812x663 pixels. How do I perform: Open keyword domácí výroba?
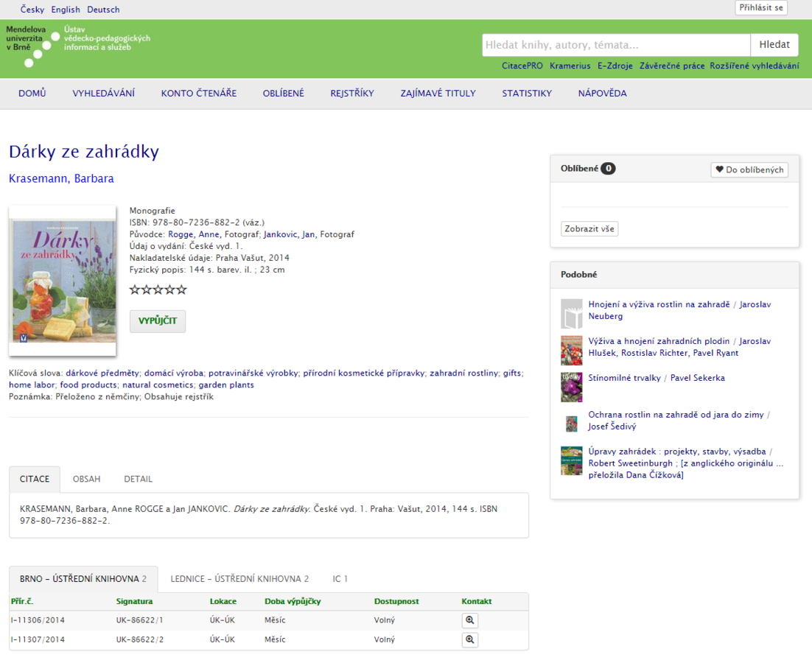pos(173,373)
